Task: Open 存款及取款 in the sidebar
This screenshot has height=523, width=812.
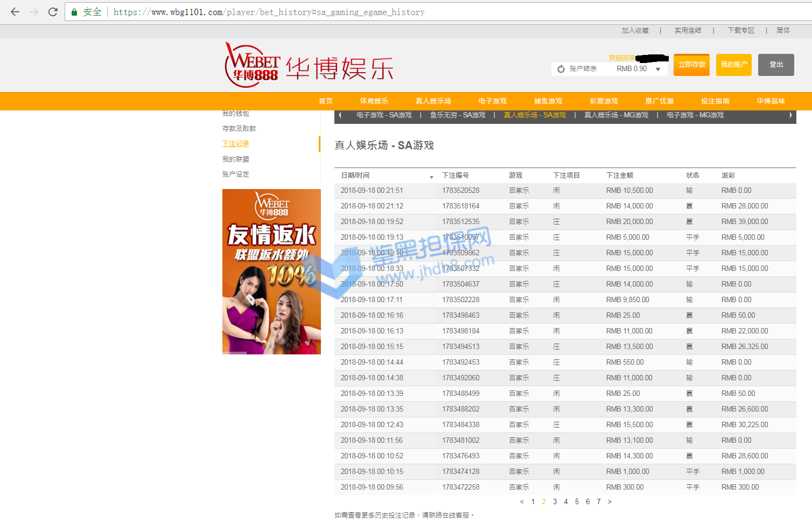Action: (x=239, y=129)
